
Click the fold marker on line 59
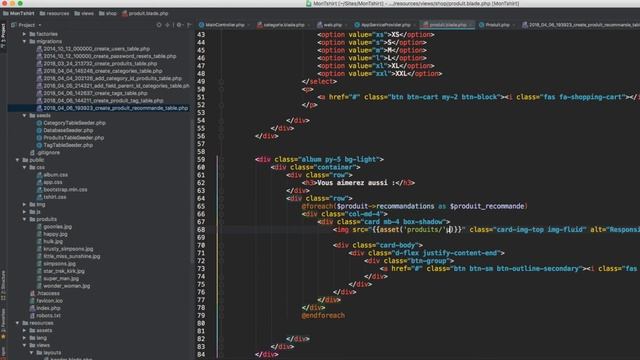(x=221, y=160)
